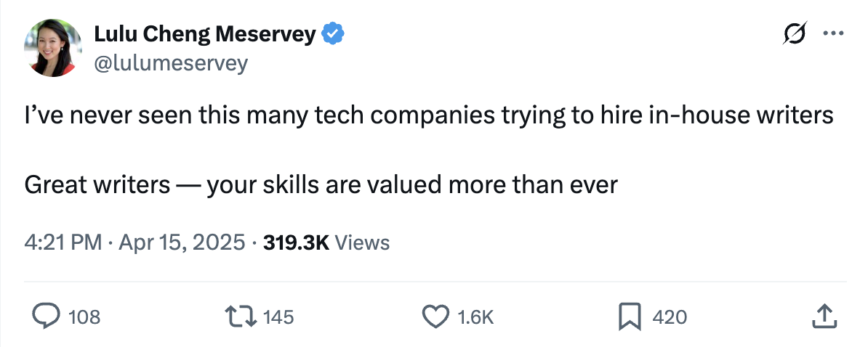The height and width of the screenshot is (347, 868).
Task: Open the three-dot More options menu
Action: (831, 34)
